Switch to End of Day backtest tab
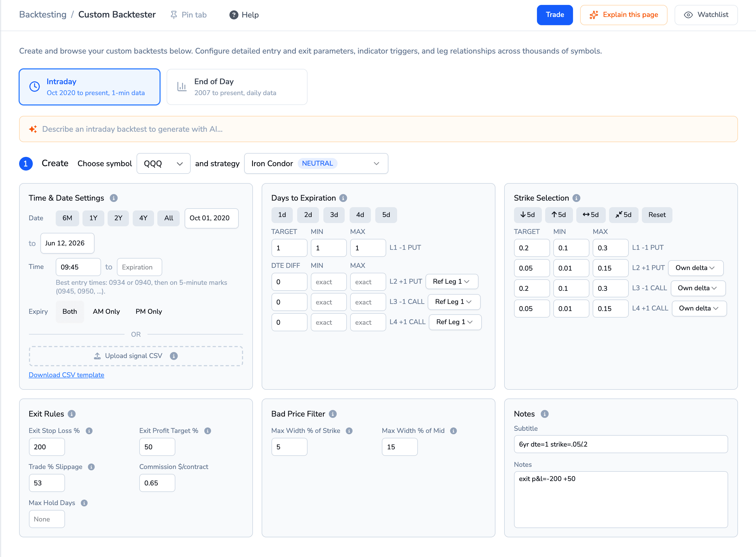756x557 pixels. (x=237, y=87)
